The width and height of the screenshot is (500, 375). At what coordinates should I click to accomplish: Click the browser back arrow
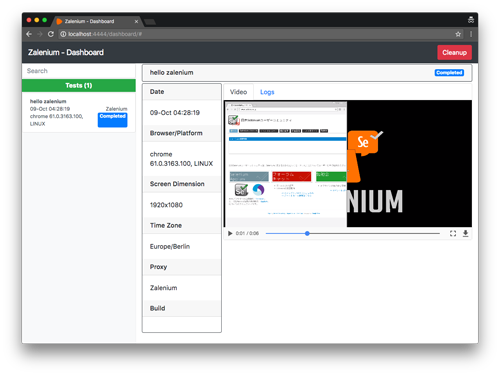coord(29,34)
